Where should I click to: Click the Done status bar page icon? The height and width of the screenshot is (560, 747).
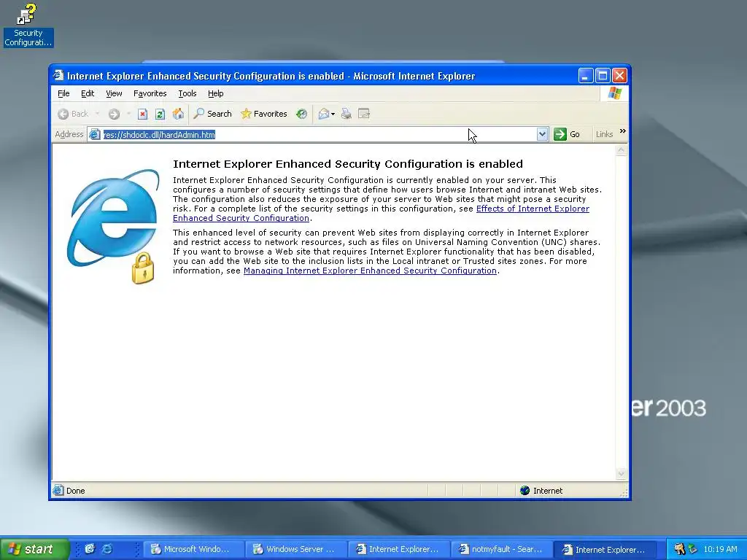tap(58, 490)
